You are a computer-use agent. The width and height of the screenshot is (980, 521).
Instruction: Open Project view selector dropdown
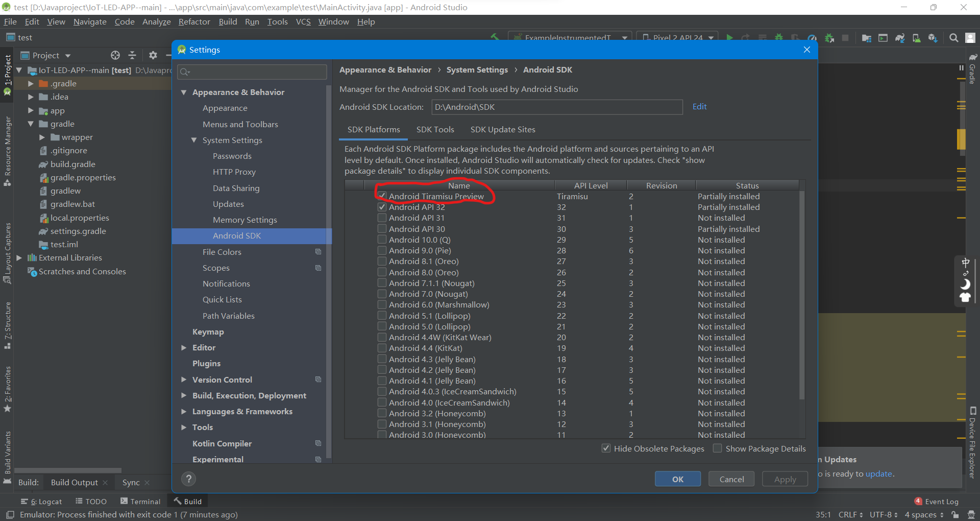coord(45,55)
